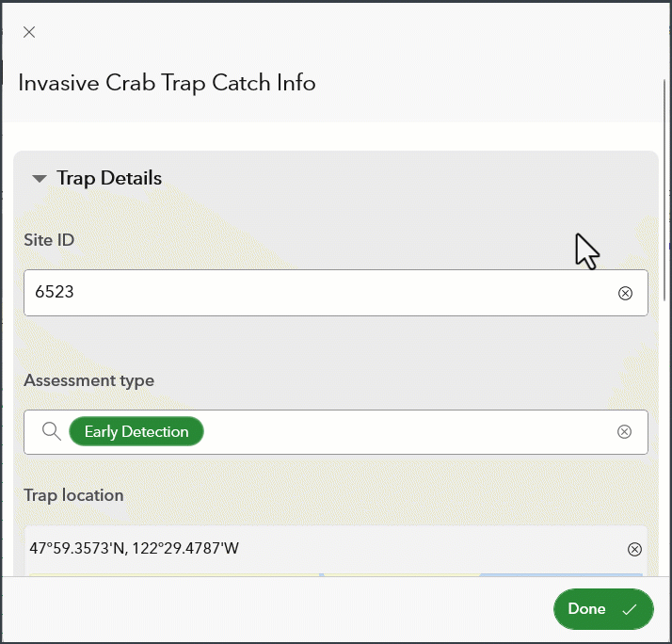Click the Trap Details group heading text
672x644 pixels.
(109, 178)
